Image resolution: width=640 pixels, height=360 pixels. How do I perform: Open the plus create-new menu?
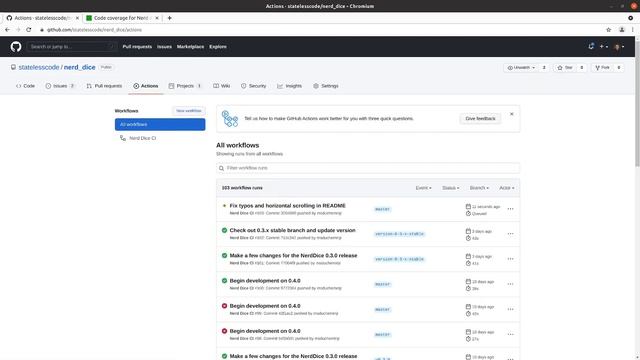pos(604,47)
